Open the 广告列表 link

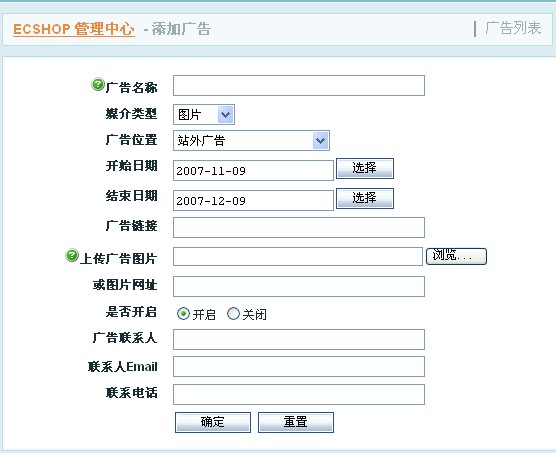513,28
